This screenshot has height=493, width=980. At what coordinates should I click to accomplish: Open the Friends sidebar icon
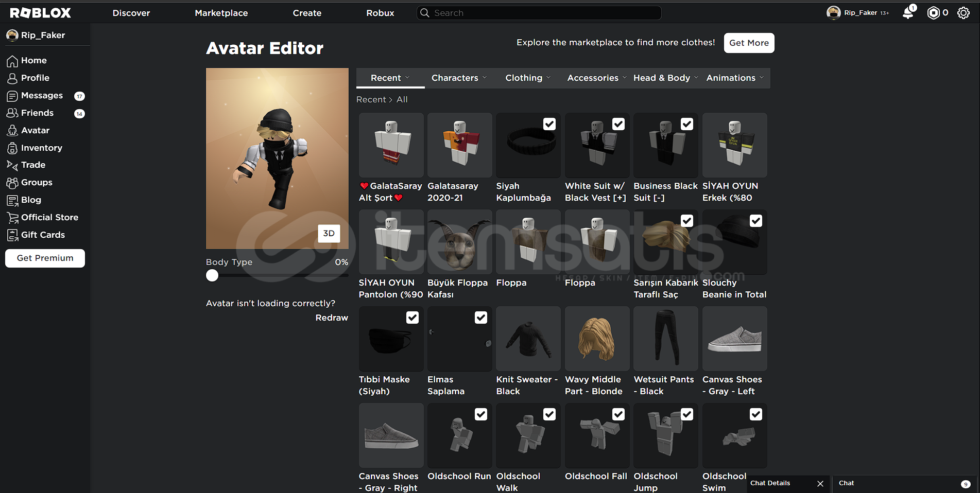pos(12,113)
